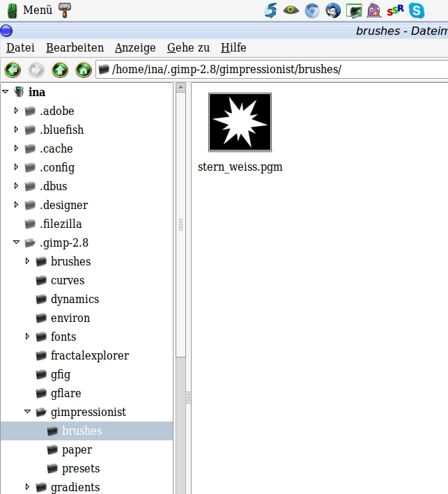Screen dimensions: 448x494
Task: Click the stern_weiss.pgm file name
Action: coord(240,167)
